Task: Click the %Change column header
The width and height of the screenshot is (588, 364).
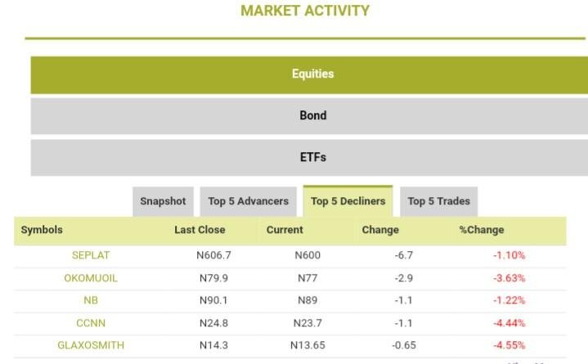Action: (x=482, y=230)
